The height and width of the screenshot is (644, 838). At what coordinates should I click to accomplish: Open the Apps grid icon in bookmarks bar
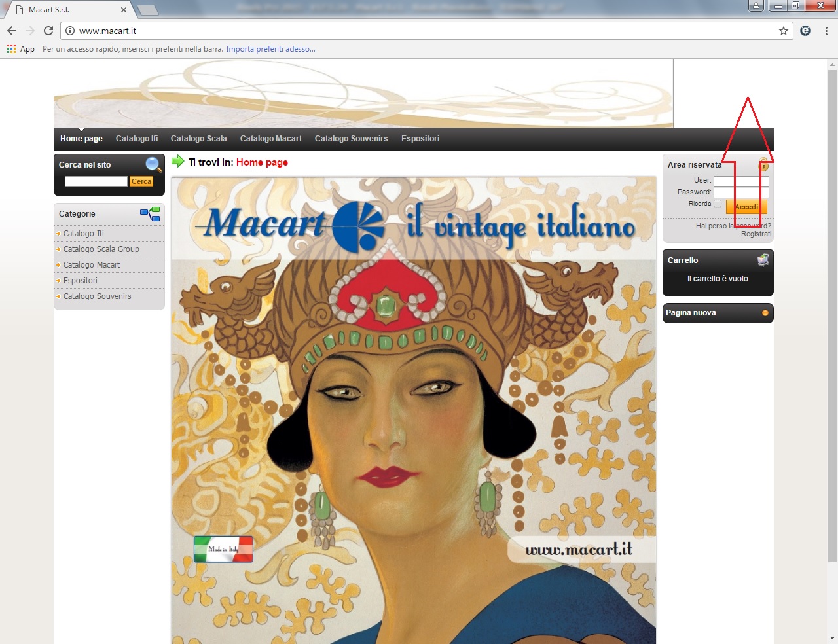(x=11, y=49)
